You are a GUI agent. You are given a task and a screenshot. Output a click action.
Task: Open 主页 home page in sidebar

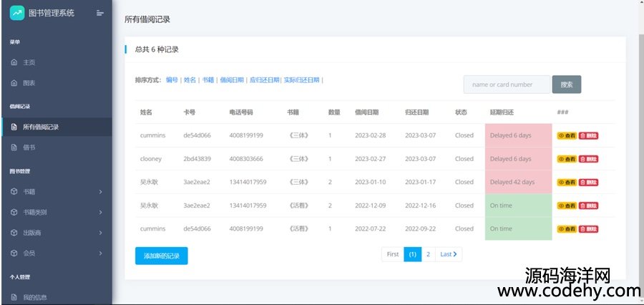(29, 63)
